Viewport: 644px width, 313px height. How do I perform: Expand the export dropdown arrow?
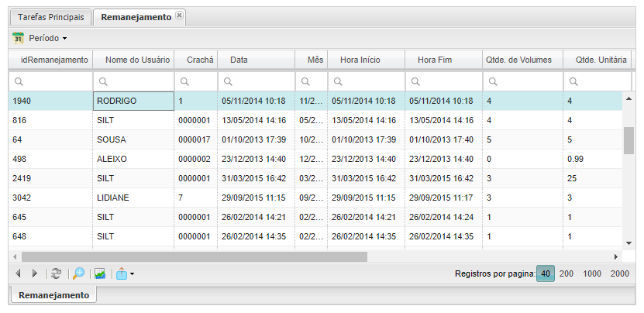click(132, 274)
